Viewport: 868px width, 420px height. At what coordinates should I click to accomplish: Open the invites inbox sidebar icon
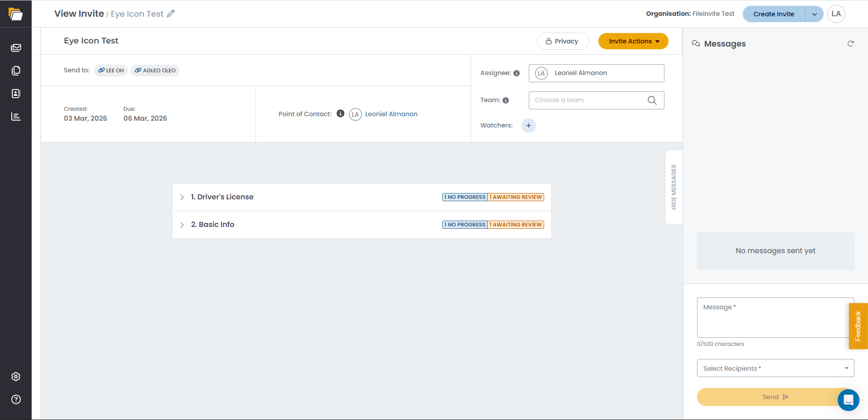click(16, 47)
